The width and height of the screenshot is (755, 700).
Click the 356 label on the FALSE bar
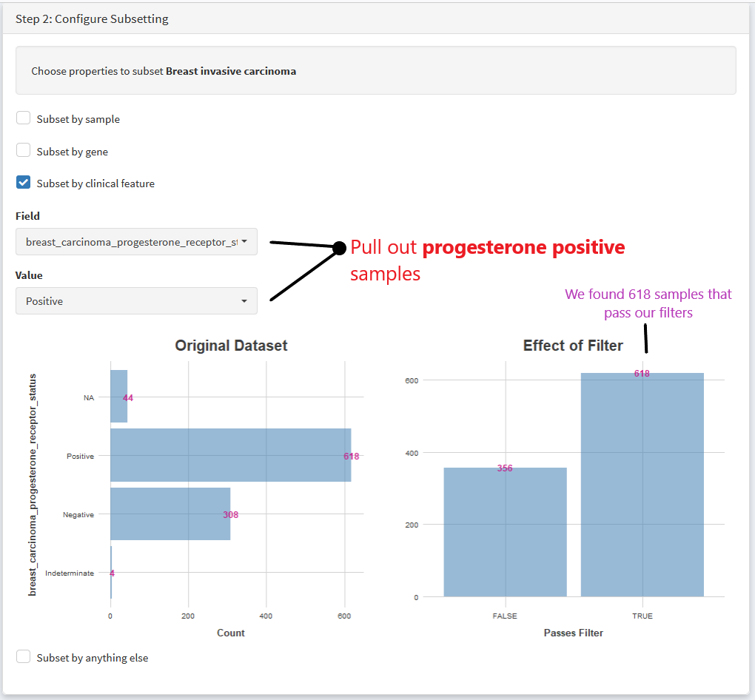(505, 468)
